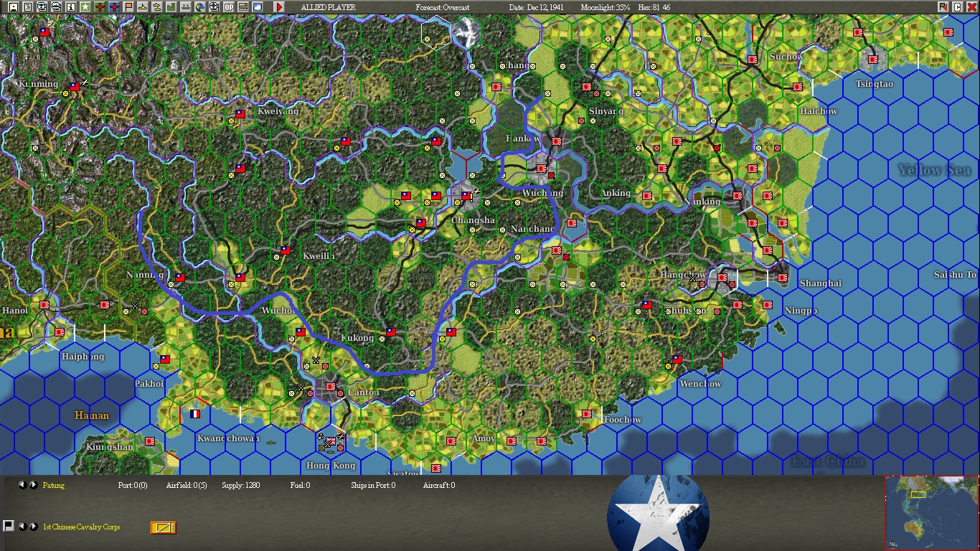Click the Changsha city label
The image size is (980, 551).
473,220
